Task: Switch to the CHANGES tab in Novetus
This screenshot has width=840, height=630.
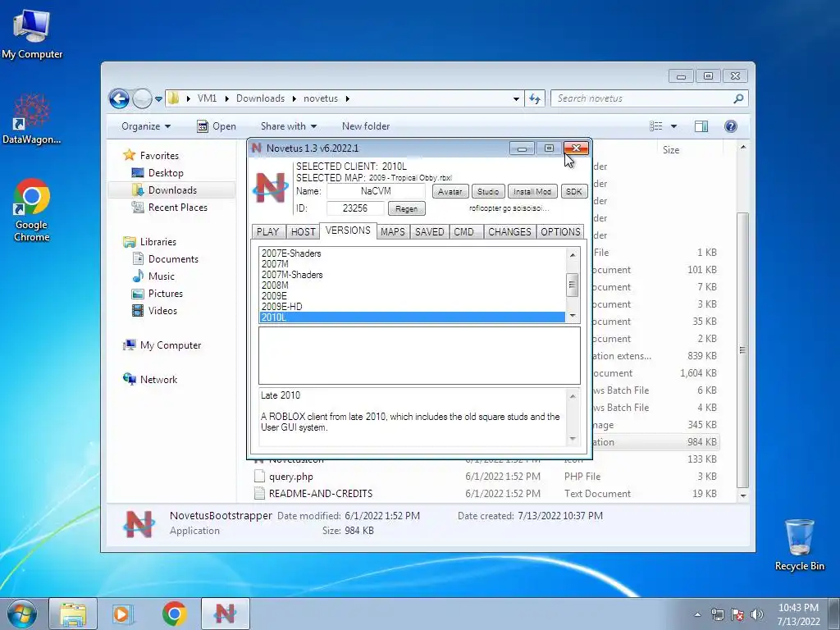Action: point(509,232)
